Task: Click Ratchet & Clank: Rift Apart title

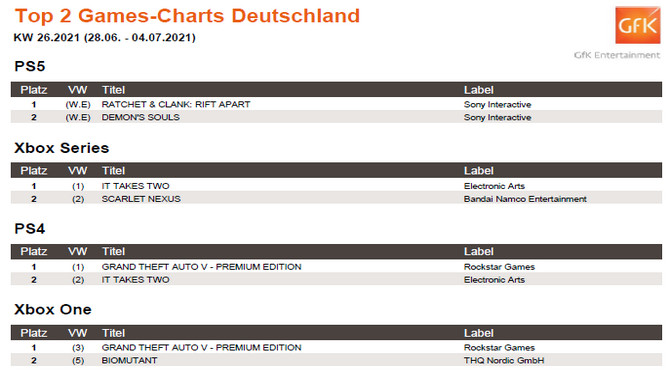Action: point(176,104)
